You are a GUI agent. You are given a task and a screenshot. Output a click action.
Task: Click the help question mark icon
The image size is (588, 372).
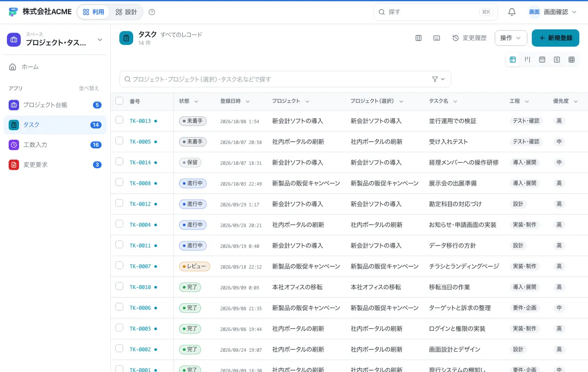click(x=152, y=12)
